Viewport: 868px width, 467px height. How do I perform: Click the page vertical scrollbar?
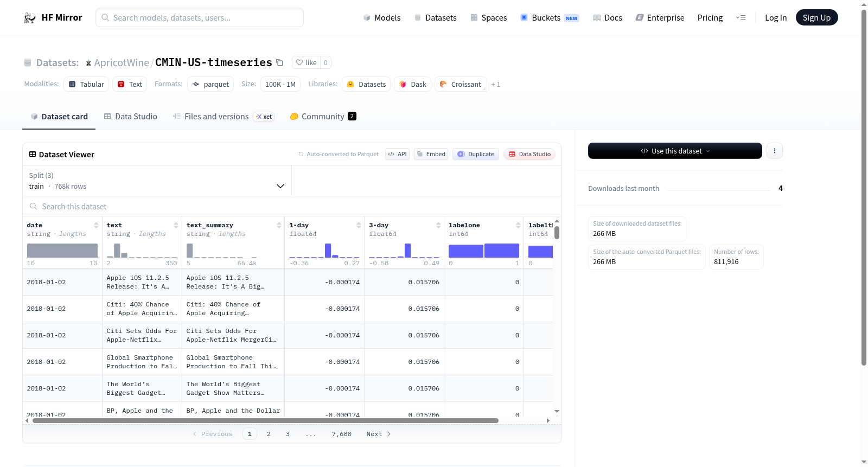[x=864, y=187]
